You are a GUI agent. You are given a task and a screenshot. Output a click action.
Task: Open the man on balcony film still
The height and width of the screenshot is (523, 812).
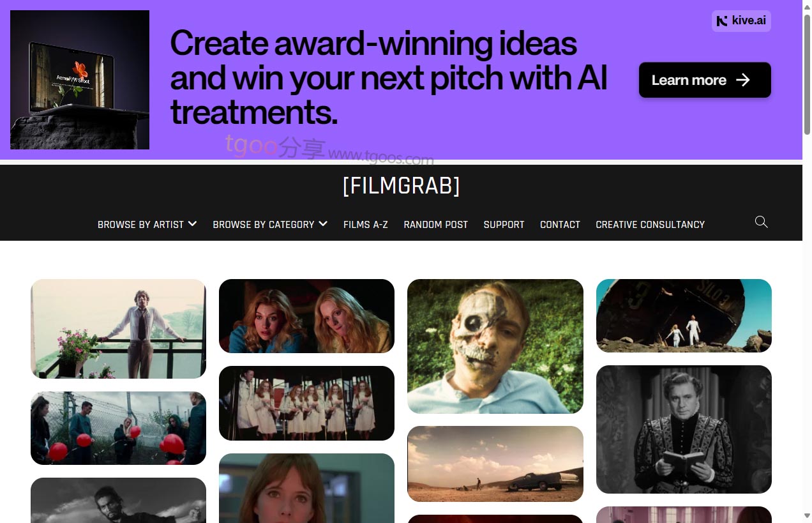click(x=118, y=329)
